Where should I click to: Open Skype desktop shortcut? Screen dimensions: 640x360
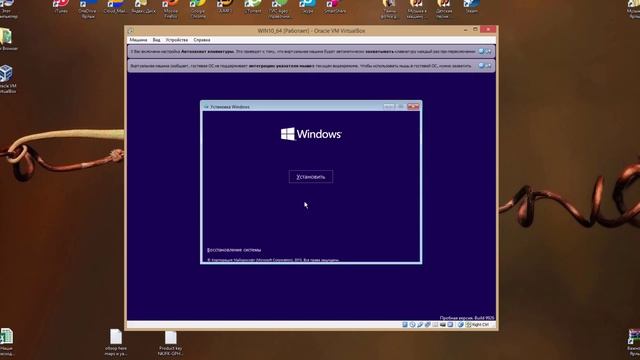point(307,7)
